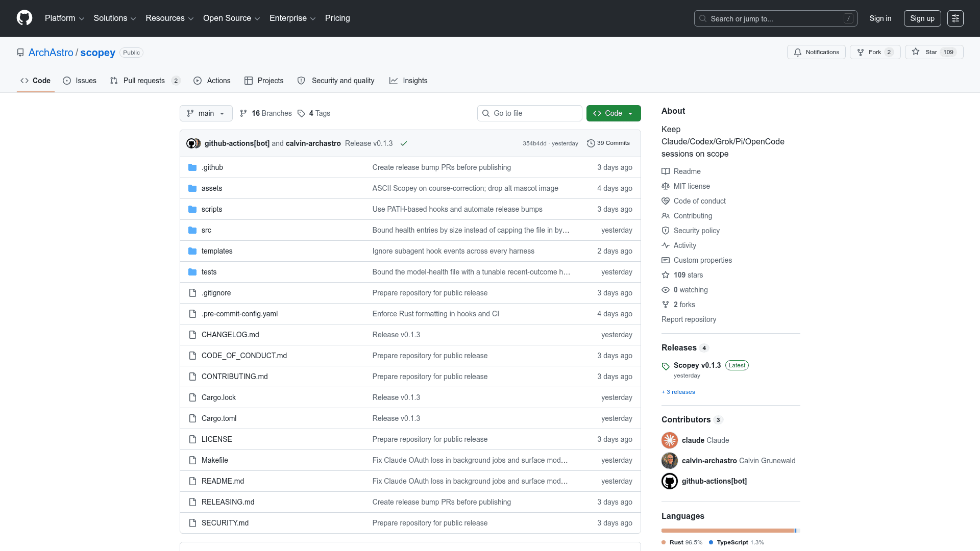
Task: Click the .gitignore file icon
Action: coord(192,293)
